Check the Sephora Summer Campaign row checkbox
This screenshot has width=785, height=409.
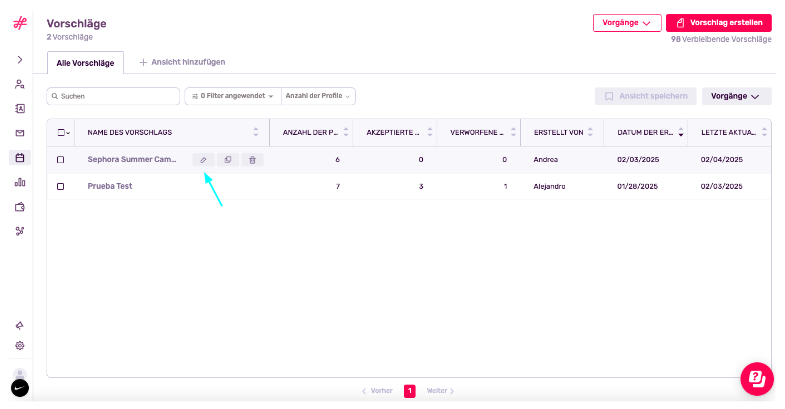pos(61,160)
